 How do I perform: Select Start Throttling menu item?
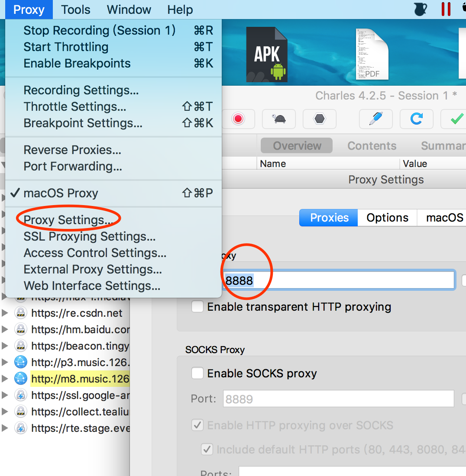113,47
